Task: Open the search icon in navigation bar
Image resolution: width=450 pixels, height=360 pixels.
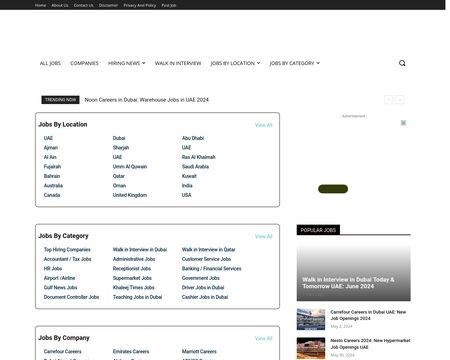Action: (x=402, y=63)
